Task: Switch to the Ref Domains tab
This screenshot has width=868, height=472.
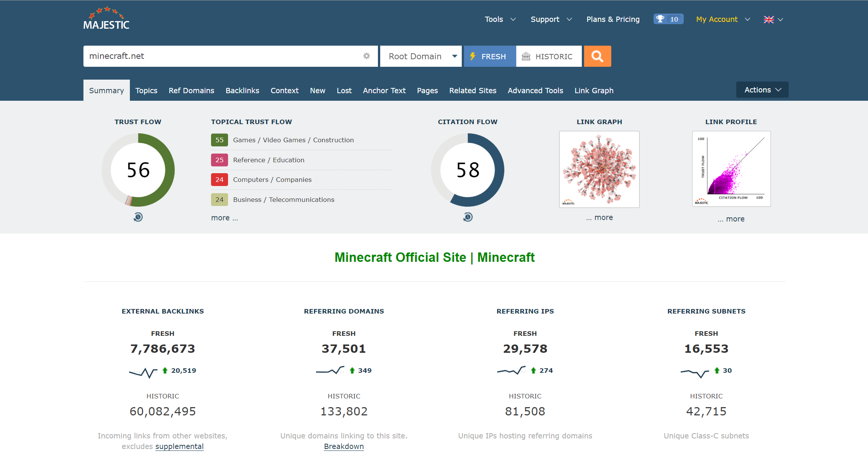Action: pos(191,91)
